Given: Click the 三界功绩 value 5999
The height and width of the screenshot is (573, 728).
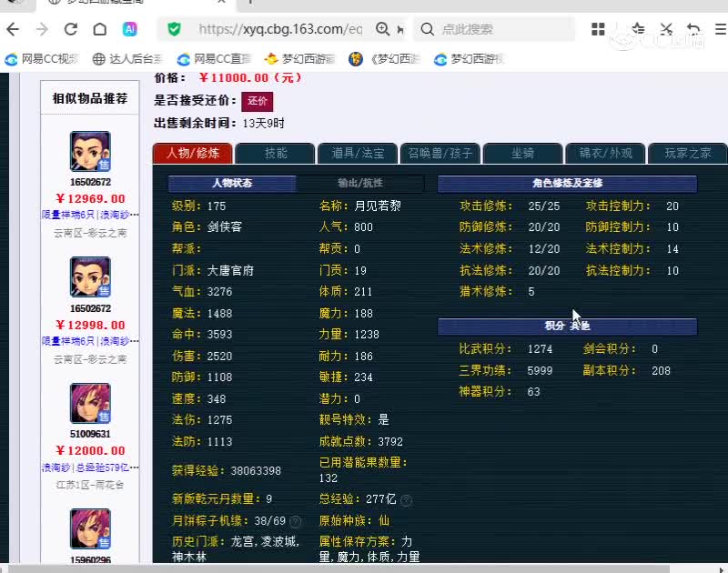Looking at the screenshot, I should (540, 371).
